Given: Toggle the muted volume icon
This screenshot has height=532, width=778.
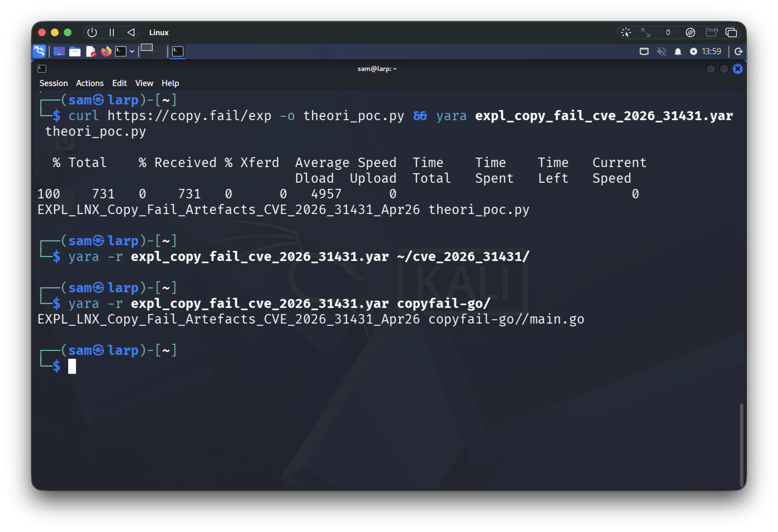Looking at the screenshot, I should click(x=661, y=51).
